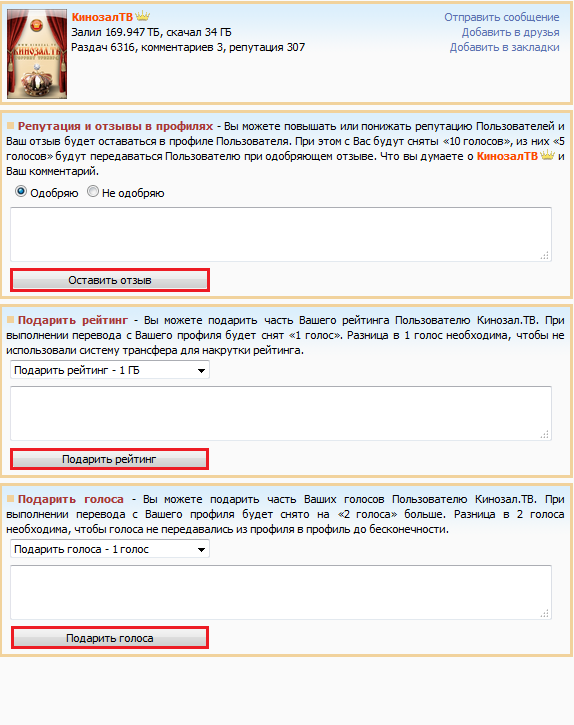Click the Добавить в друзья link
This screenshot has width=574, height=725.
(x=511, y=32)
